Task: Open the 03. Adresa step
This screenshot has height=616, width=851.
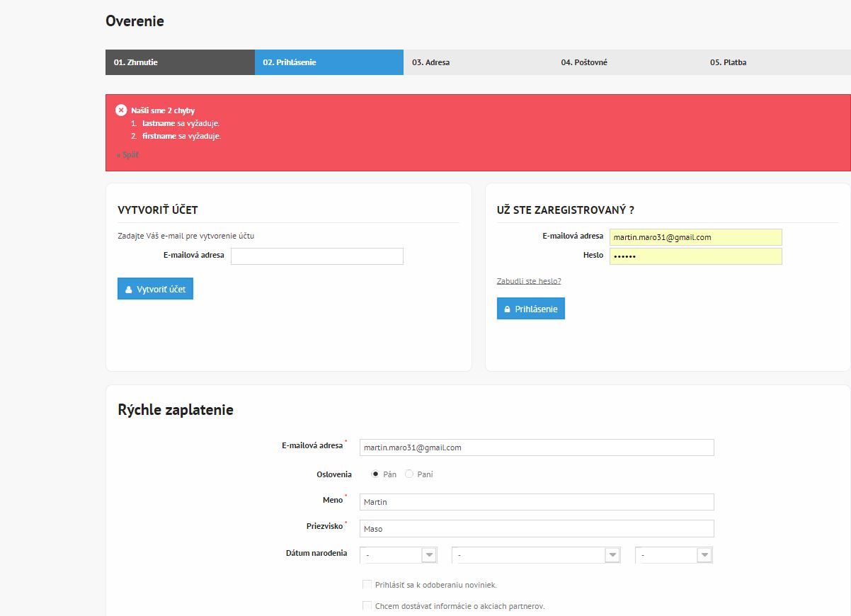Action: 478,62
